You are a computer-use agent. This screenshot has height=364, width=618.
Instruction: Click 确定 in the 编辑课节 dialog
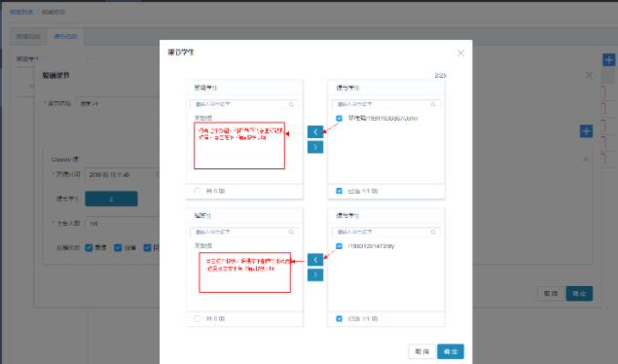coord(579,294)
